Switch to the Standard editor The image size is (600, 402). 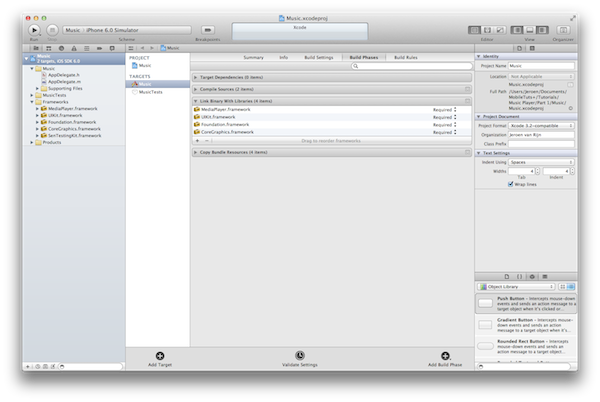(x=474, y=30)
